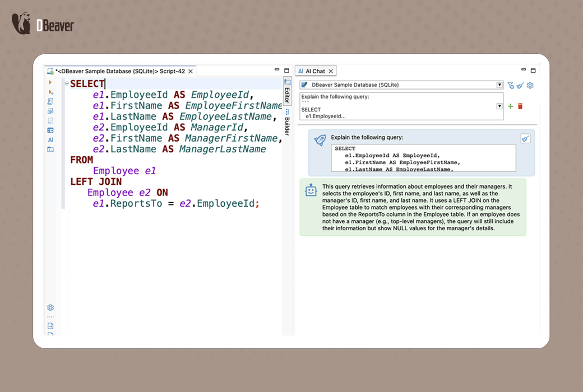Expand the conversation history dropdown arrow
The image size is (583, 392).
499,106
